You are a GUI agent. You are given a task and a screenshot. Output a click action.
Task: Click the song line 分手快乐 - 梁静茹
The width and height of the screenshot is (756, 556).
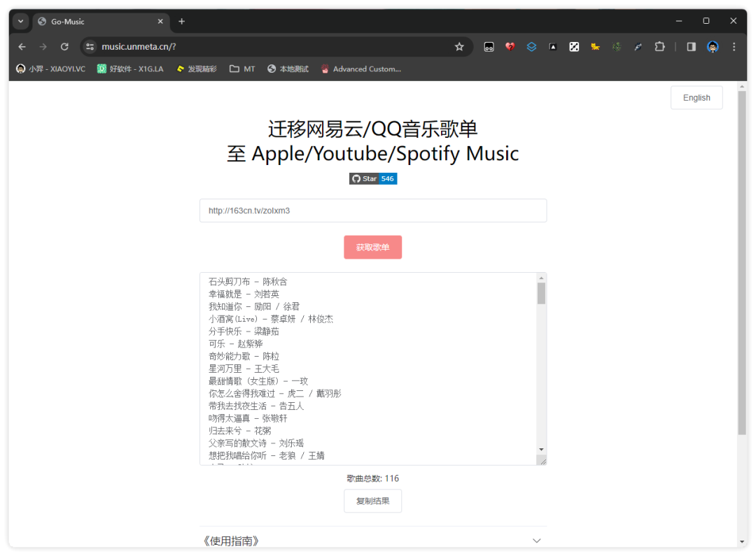pos(244,332)
